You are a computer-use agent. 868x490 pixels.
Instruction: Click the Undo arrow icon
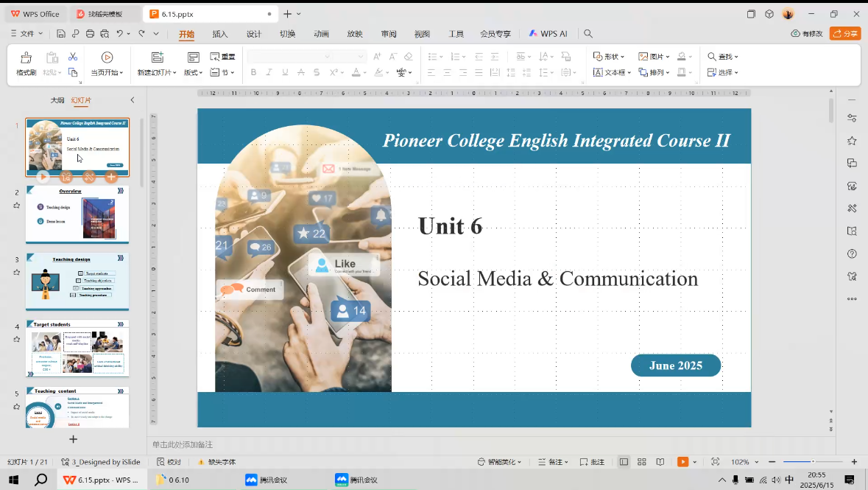point(119,34)
